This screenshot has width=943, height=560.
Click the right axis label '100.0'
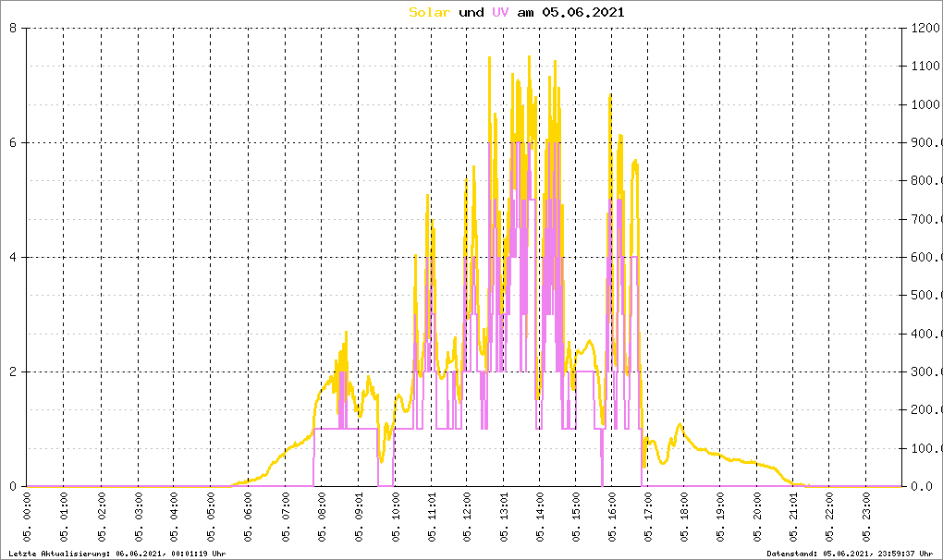tap(925, 449)
